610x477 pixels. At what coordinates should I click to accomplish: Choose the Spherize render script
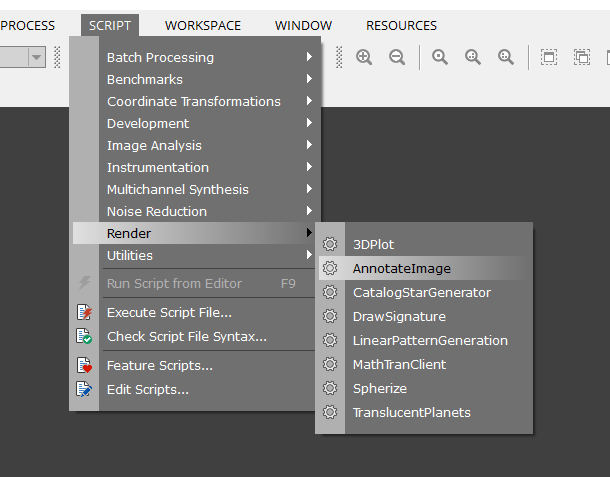click(x=380, y=389)
